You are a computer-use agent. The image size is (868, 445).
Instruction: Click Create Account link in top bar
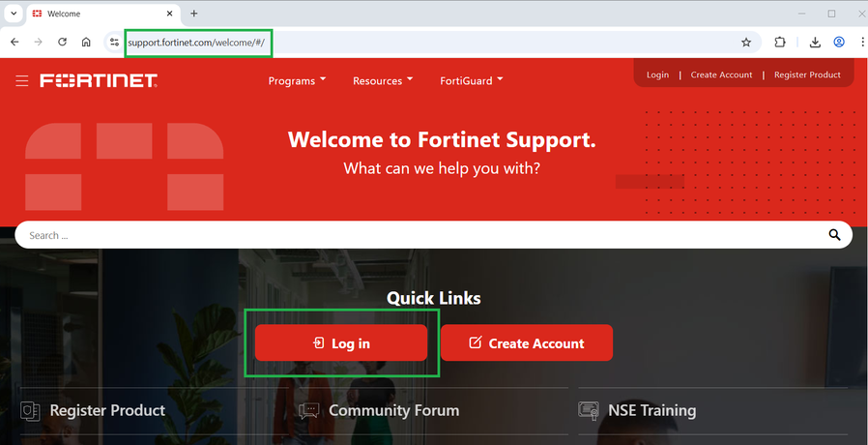point(721,74)
